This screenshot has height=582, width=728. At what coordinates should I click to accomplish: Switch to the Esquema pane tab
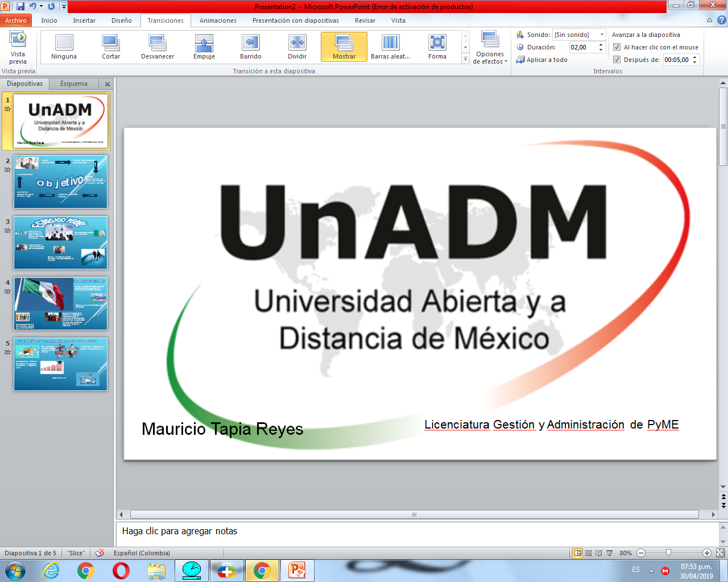pyautogui.click(x=74, y=84)
